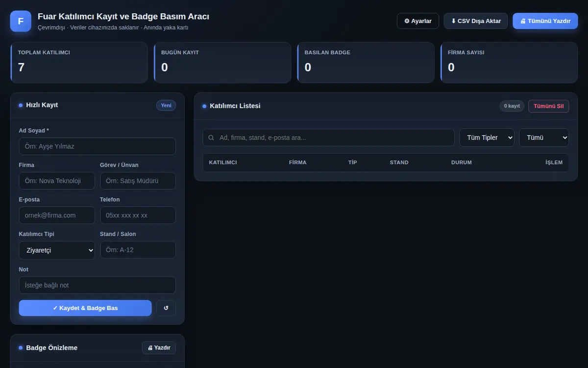Click the DURUM column header
The height and width of the screenshot is (368, 588).
pyautogui.click(x=462, y=162)
